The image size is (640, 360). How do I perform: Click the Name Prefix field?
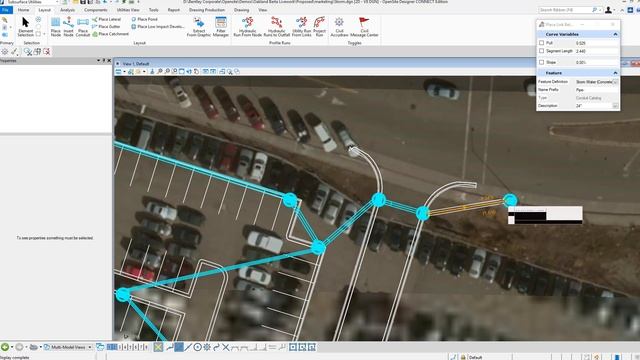[x=596, y=90]
